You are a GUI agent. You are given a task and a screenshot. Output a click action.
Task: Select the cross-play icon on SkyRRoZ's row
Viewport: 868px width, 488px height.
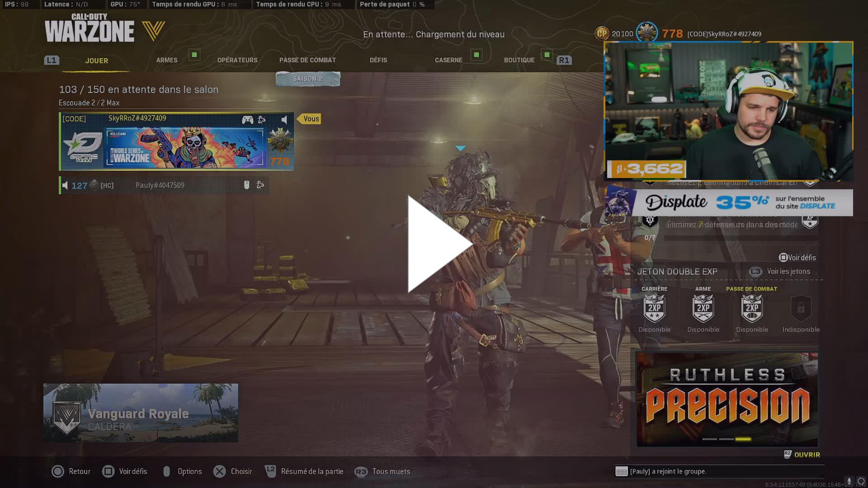coord(262,119)
